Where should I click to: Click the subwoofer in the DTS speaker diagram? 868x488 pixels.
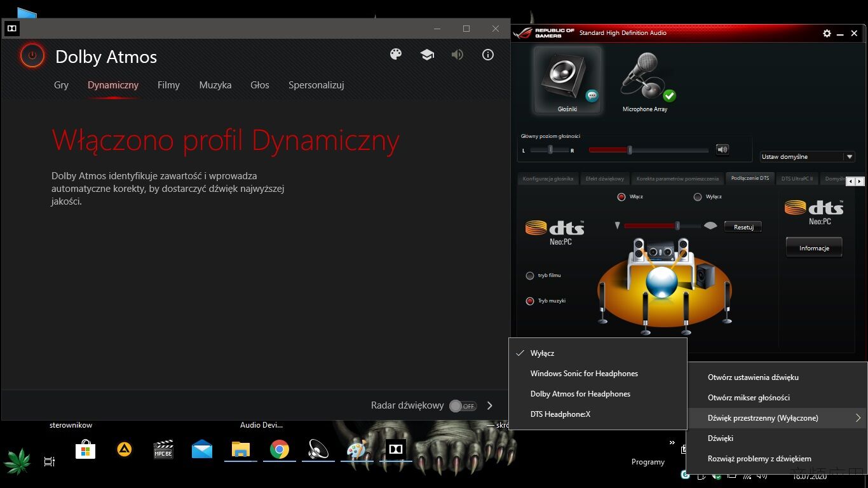tap(705, 276)
